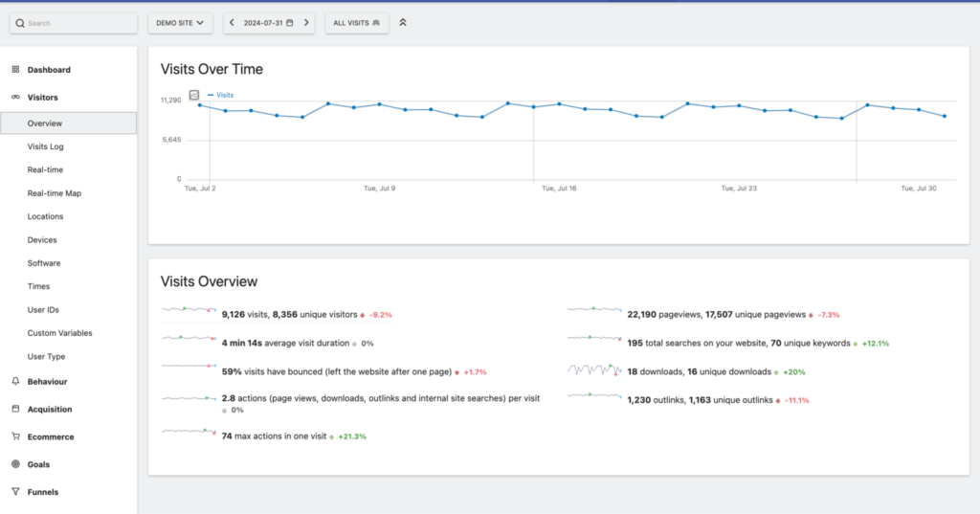Viewport: 980px width, 514px height.
Task: Open the DEMO SITE selector dropdown
Action: click(181, 22)
